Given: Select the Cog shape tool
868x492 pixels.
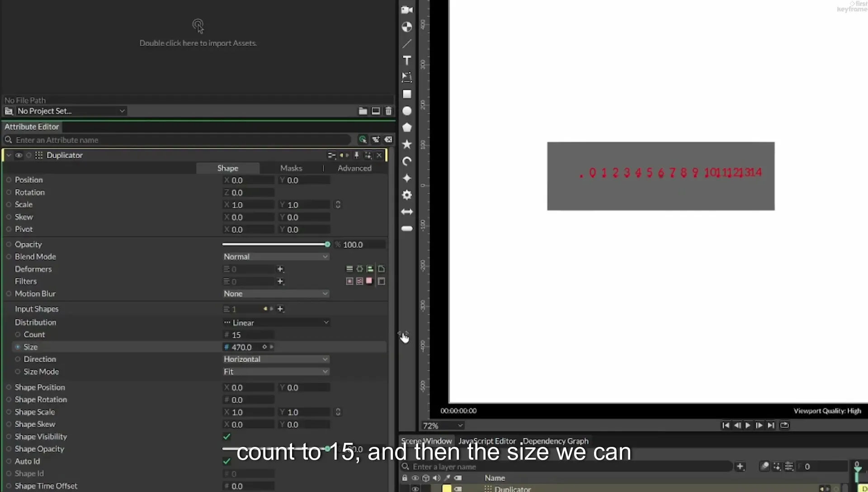Looking at the screenshot, I should coord(407,195).
